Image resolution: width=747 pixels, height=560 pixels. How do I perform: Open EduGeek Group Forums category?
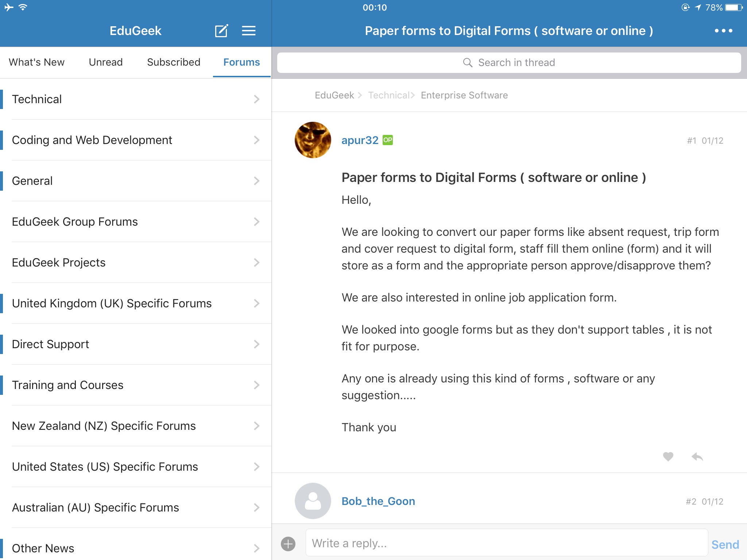click(136, 222)
